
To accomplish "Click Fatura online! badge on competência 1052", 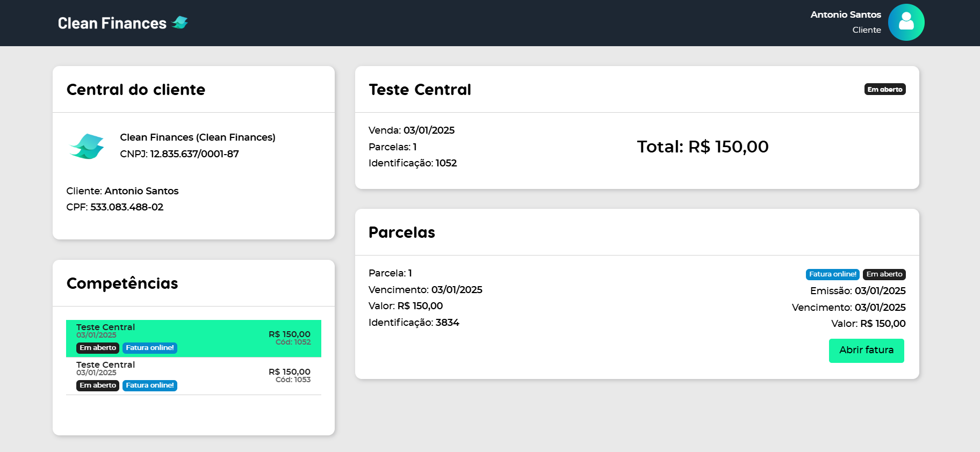I will (149, 348).
